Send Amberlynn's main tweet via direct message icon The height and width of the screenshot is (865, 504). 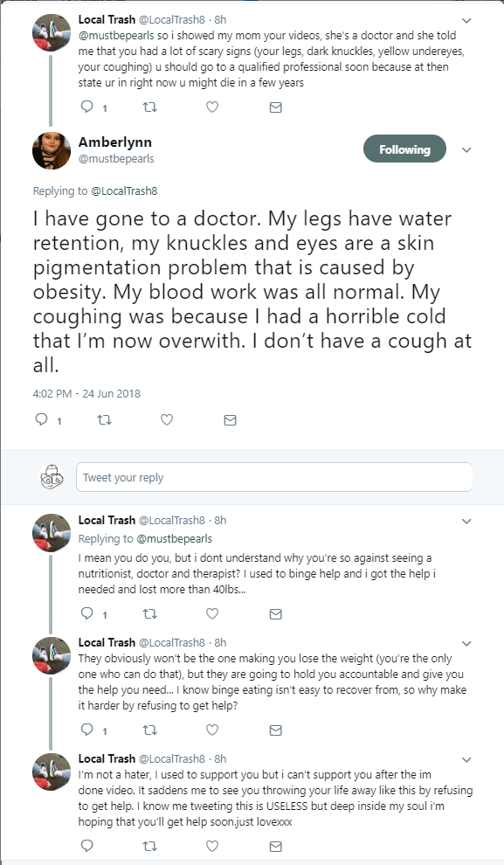[x=230, y=420]
